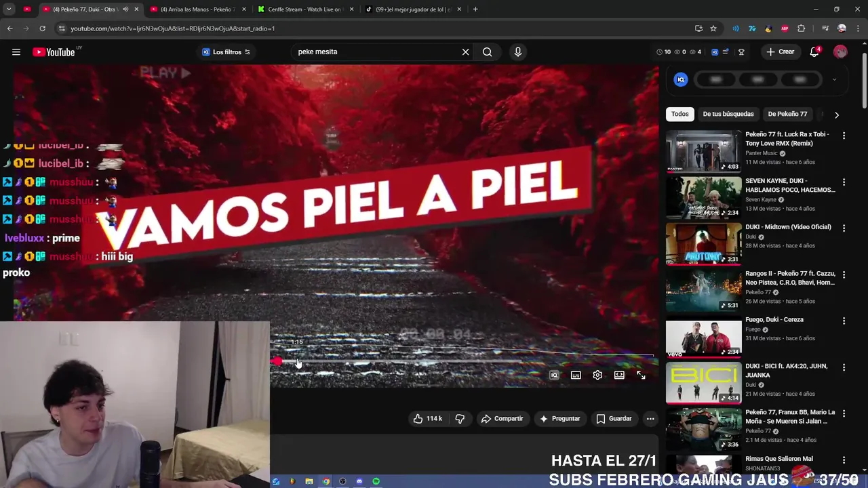
Task: Toggle subtitles in the player
Action: pyautogui.click(x=576, y=375)
